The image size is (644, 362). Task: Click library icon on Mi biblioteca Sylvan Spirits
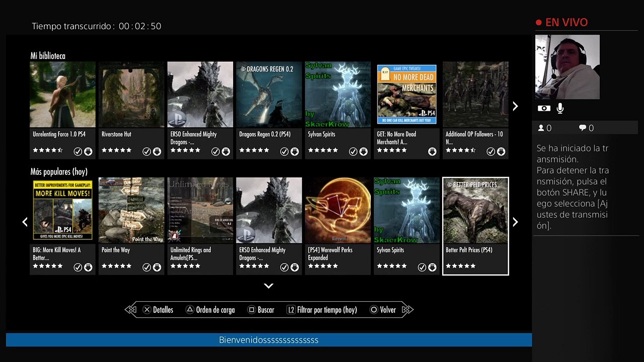click(x=363, y=151)
